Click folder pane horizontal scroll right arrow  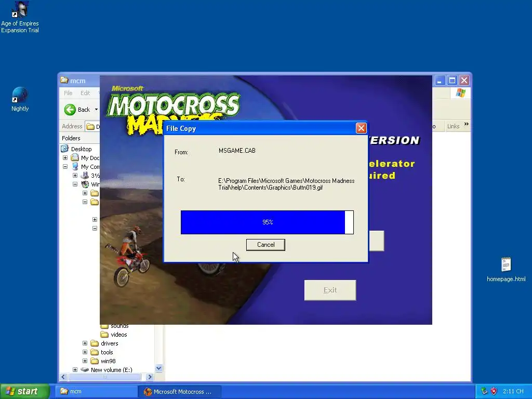(x=150, y=377)
